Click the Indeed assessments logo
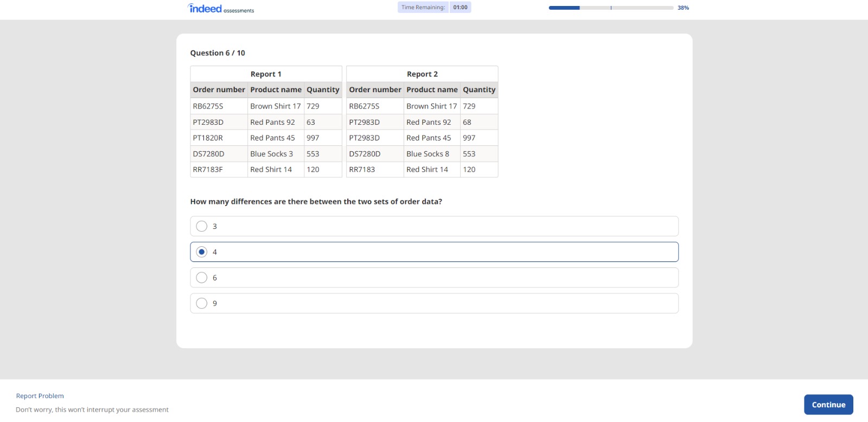 [221, 8]
